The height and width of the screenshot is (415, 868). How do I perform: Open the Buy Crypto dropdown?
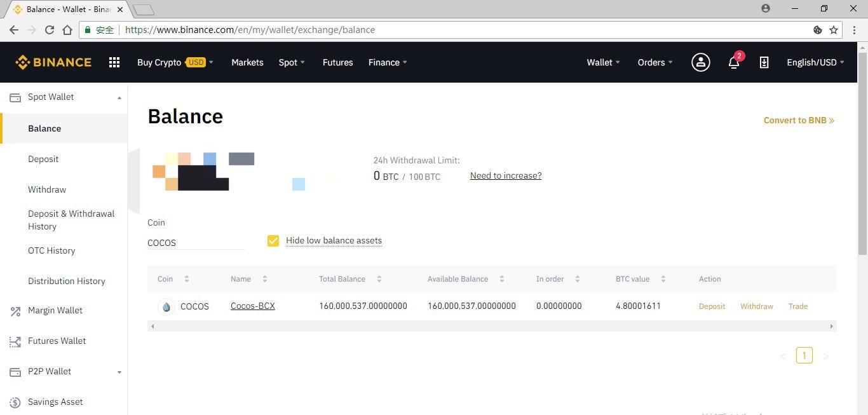pos(175,62)
